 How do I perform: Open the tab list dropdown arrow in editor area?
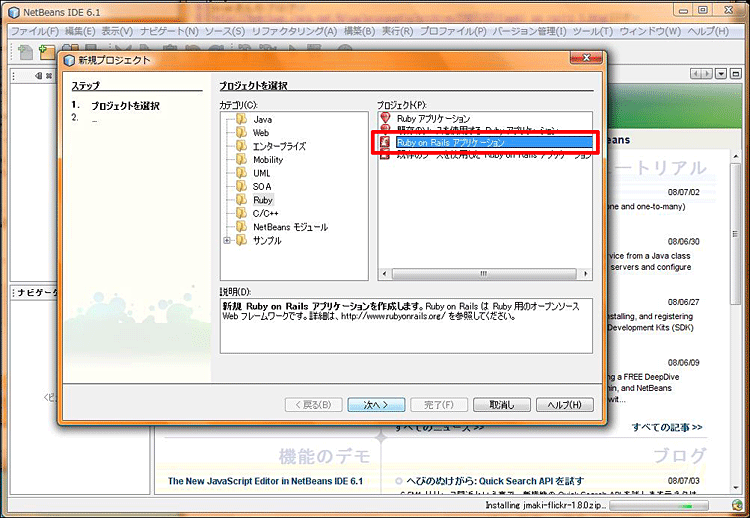click(721, 74)
